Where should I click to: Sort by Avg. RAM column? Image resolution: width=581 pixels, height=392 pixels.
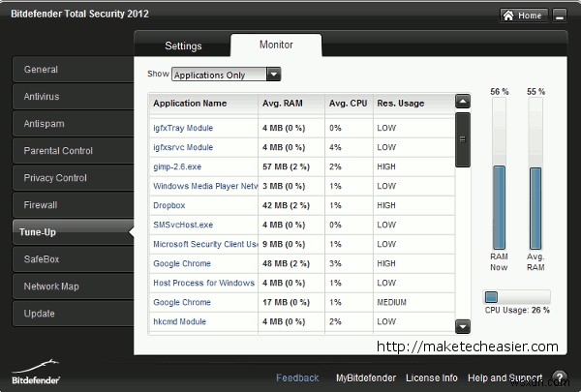click(x=291, y=104)
